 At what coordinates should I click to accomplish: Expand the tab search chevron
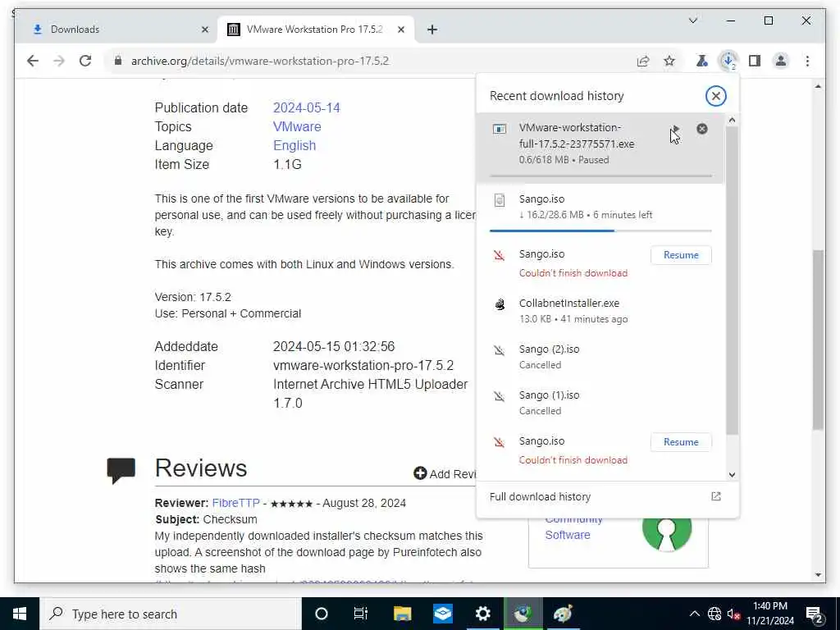point(692,21)
